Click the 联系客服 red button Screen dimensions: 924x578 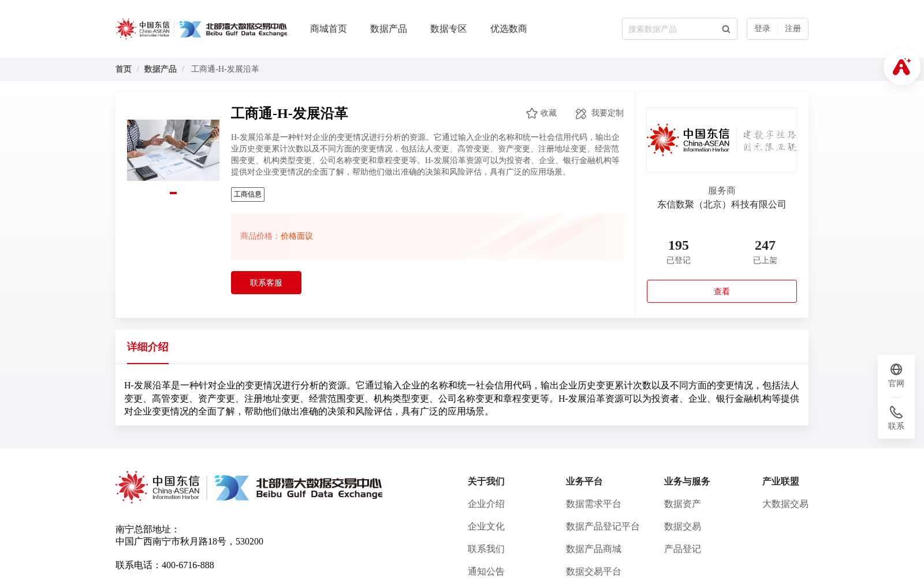pos(266,283)
